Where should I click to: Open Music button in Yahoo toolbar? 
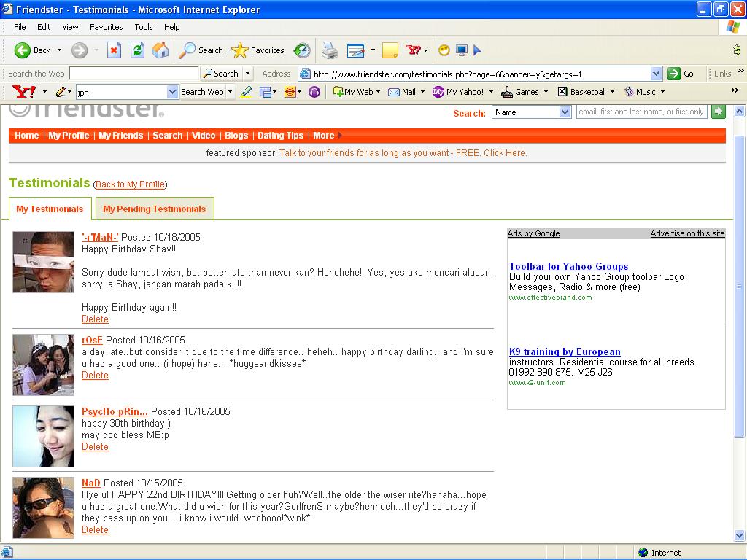640,92
